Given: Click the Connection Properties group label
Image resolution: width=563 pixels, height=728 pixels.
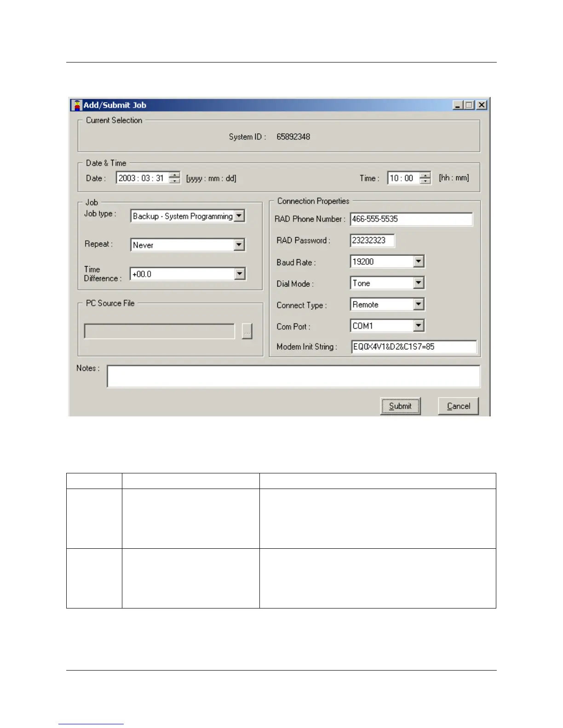Looking at the screenshot, I should [313, 201].
